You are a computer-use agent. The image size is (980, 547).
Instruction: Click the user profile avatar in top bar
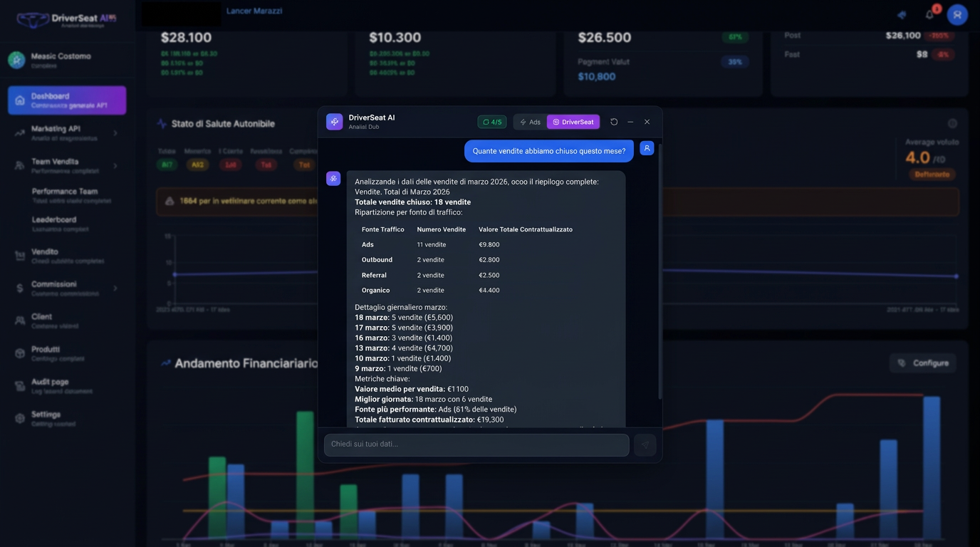click(957, 15)
